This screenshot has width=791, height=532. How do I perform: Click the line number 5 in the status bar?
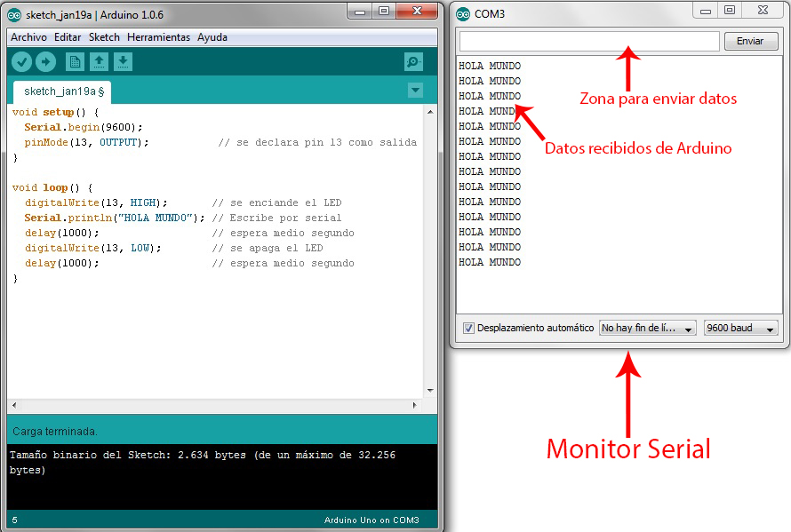tap(14, 520)
